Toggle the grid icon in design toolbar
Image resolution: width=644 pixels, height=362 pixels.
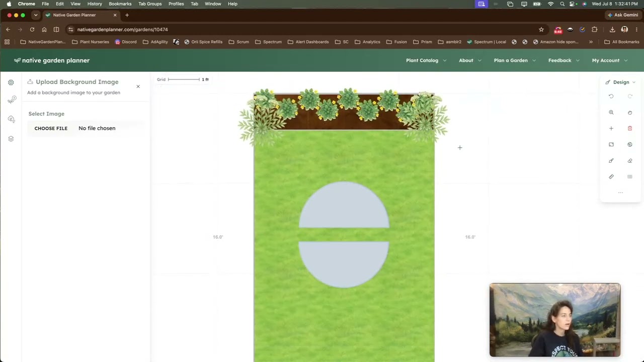(x=630, y=177)
